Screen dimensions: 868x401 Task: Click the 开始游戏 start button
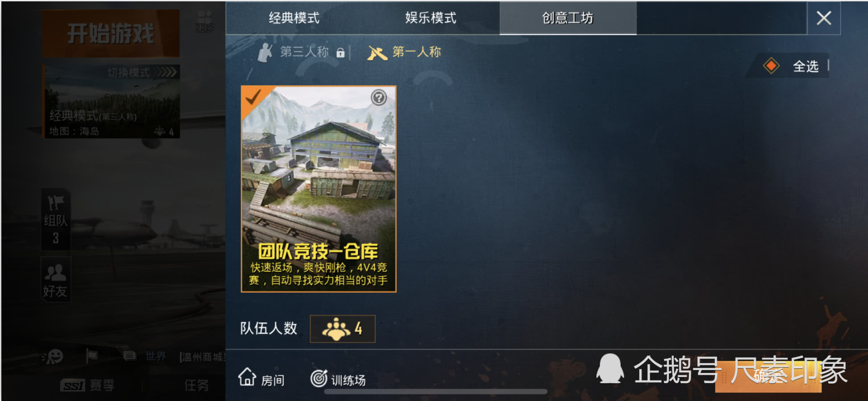[111, 33]
